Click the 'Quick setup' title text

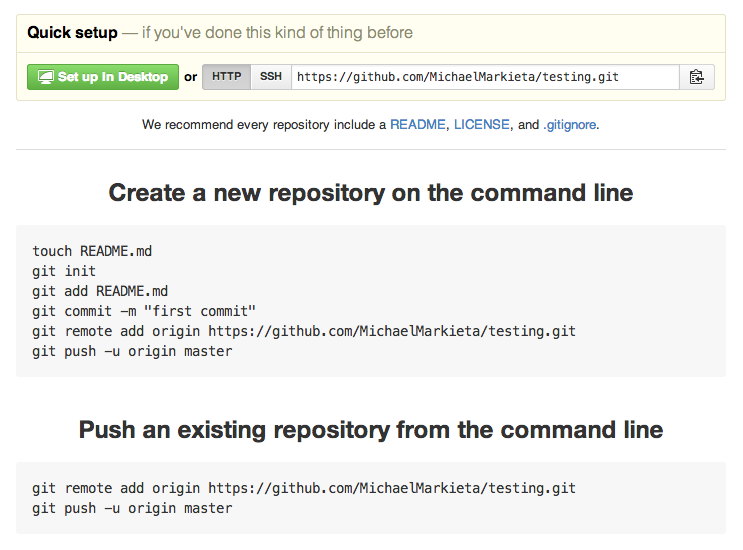(x=72, y=33)
